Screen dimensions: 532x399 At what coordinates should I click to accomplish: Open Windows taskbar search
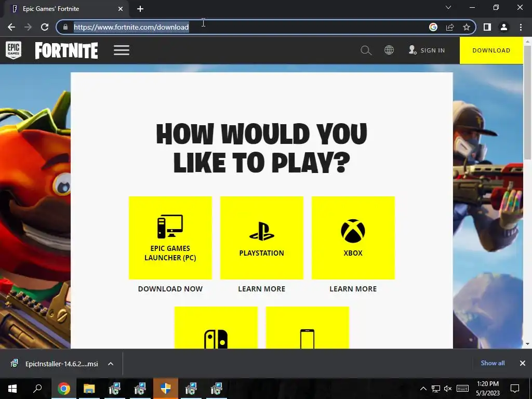pyautogui.click(x=37, y=389)
